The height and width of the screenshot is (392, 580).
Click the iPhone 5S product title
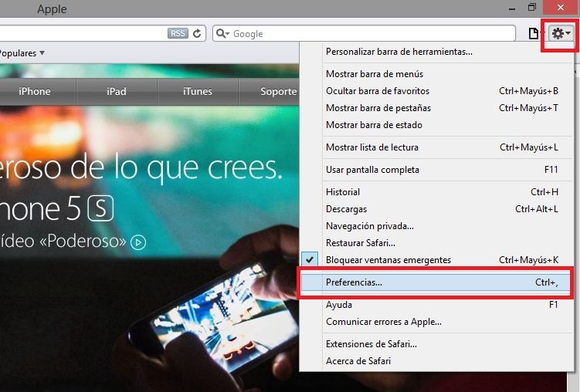(56, 208)
